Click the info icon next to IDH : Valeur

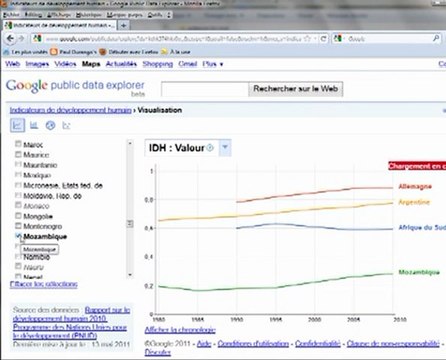210,147
